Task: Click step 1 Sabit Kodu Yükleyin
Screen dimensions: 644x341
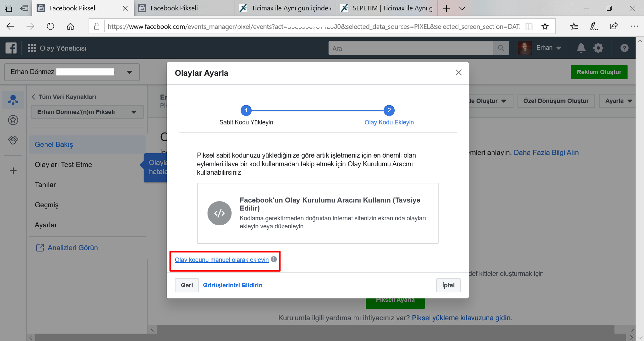Action: (246, 115)
